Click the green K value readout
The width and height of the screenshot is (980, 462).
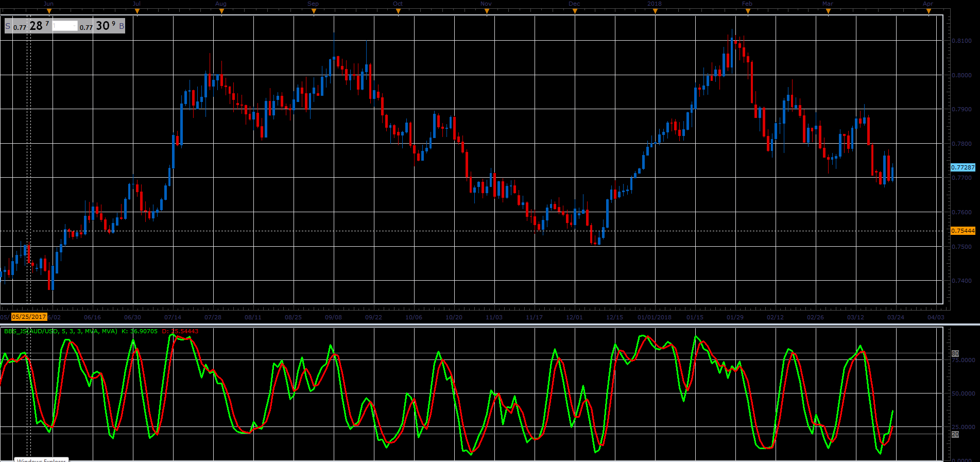(140, 331)
